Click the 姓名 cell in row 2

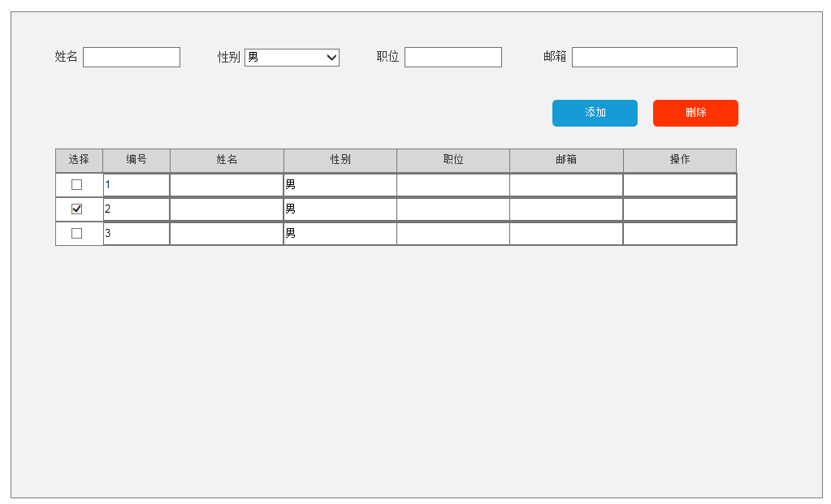(x=227, y=209)
